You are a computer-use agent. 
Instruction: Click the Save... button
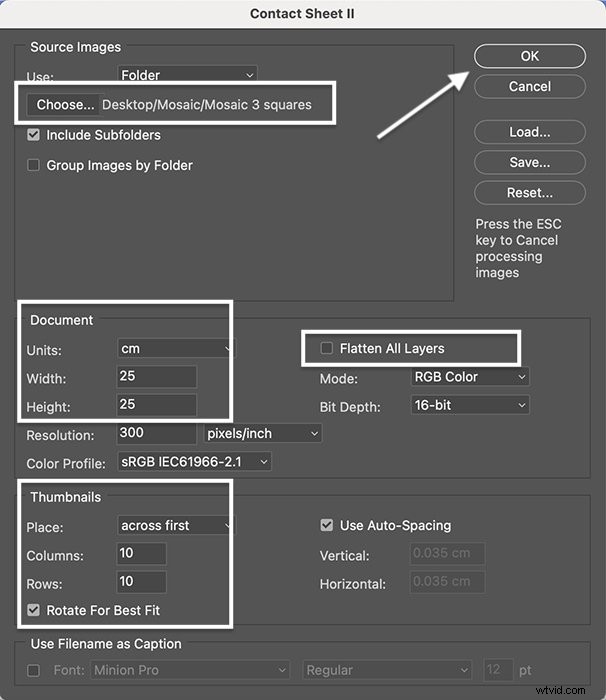(x=529, y=162)
